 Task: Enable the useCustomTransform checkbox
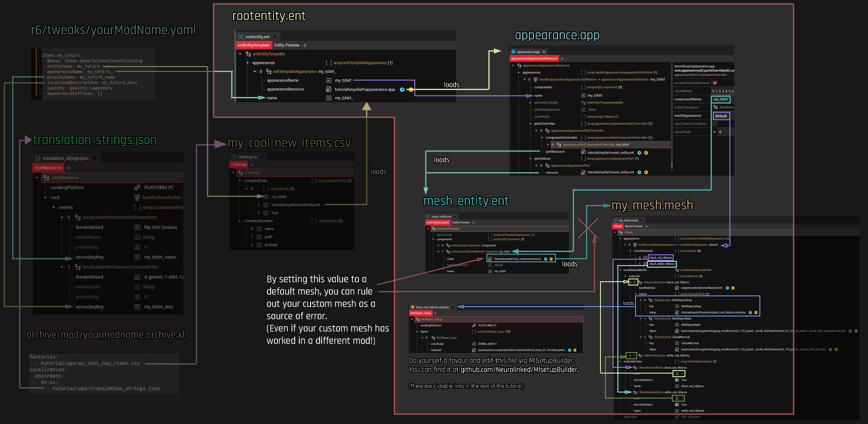pyautogui.click(x=715, y=124)
